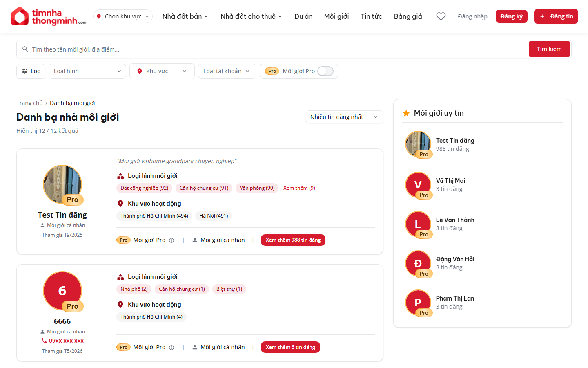Select Thành phố Hồ Chí Minh (494) tag
Screen dimensions: 588x368
click(154, 216)
